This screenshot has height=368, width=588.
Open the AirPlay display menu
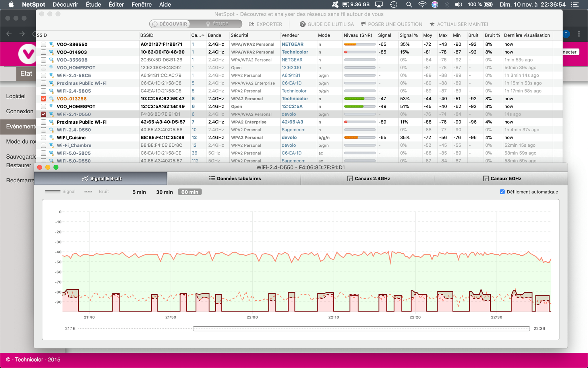pos(379,4)
